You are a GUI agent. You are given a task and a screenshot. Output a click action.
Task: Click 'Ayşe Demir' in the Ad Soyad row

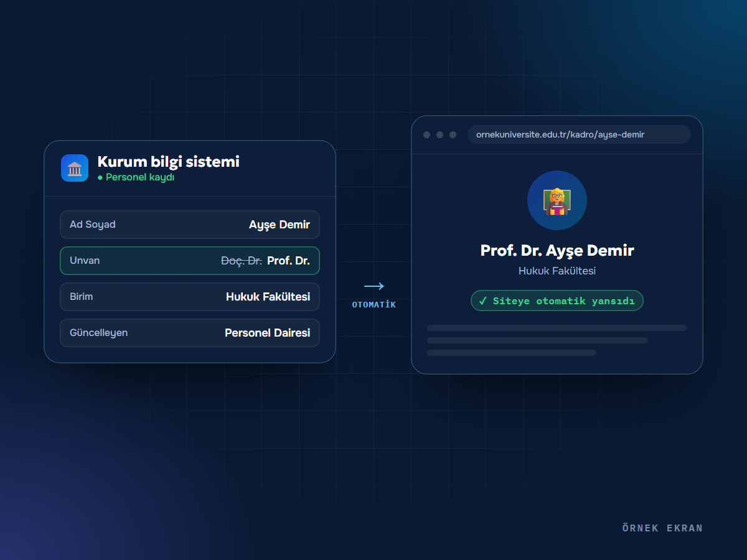click(280, 225)
